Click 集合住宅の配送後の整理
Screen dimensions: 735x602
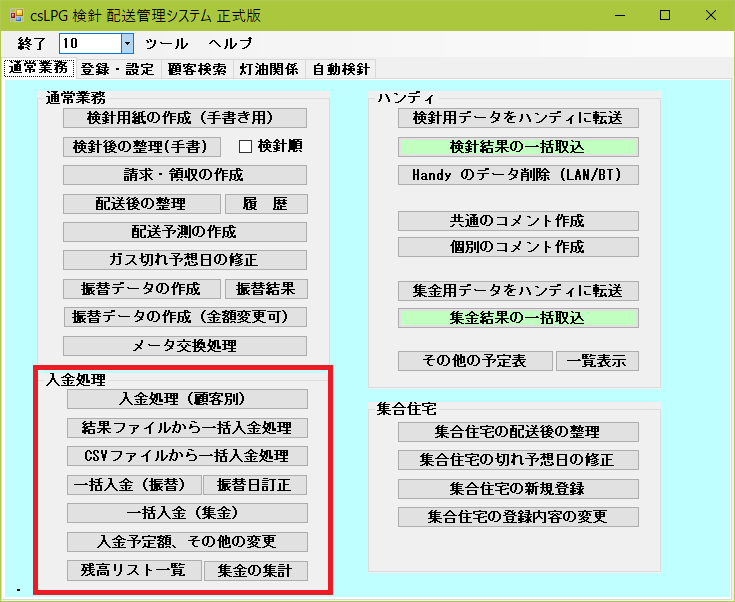pos(518,432)
